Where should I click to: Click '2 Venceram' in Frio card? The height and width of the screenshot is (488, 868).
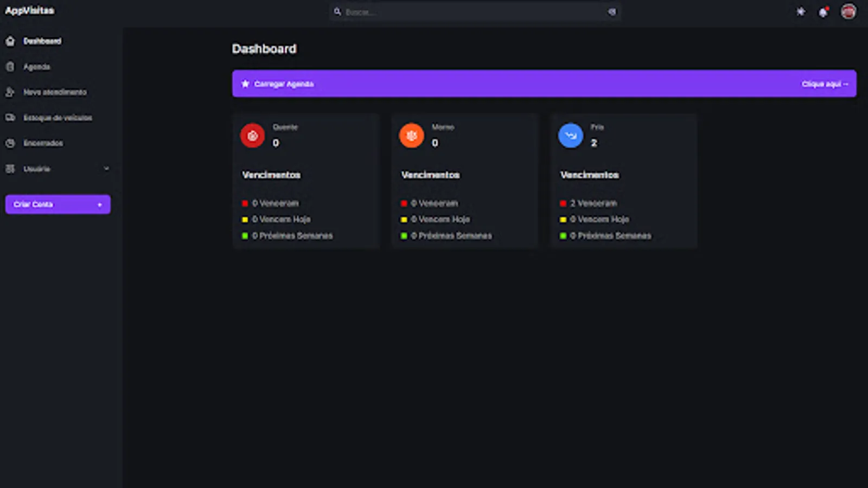point(593,203)
